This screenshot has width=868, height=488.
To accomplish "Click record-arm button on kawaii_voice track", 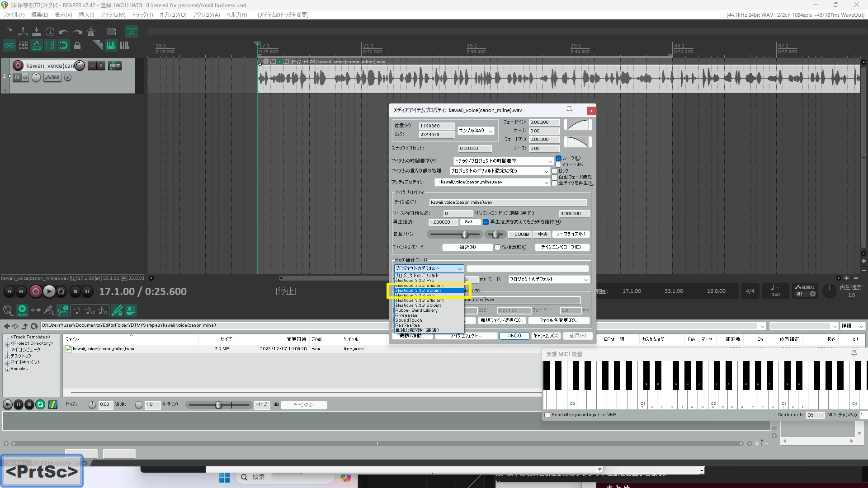I will coord(18,66).
